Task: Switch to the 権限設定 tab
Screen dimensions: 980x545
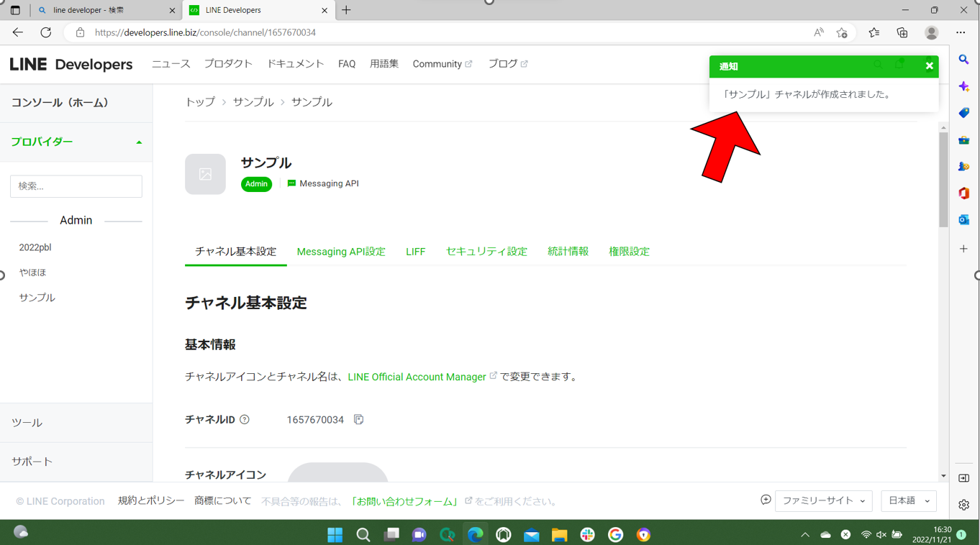Action: pyautogui.click(x=629, y=252)
